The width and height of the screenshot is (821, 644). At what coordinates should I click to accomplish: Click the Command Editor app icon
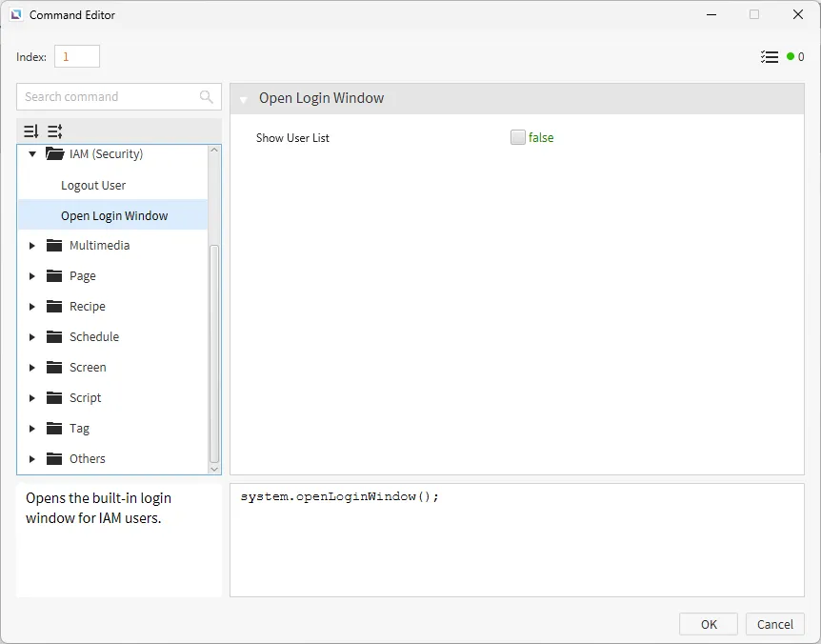pos(16,15)
